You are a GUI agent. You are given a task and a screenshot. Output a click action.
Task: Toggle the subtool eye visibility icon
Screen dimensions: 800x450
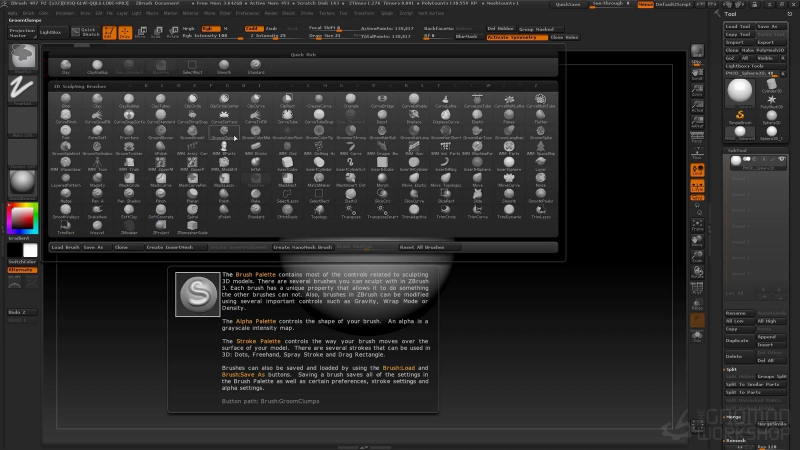[x=781, y=160]
